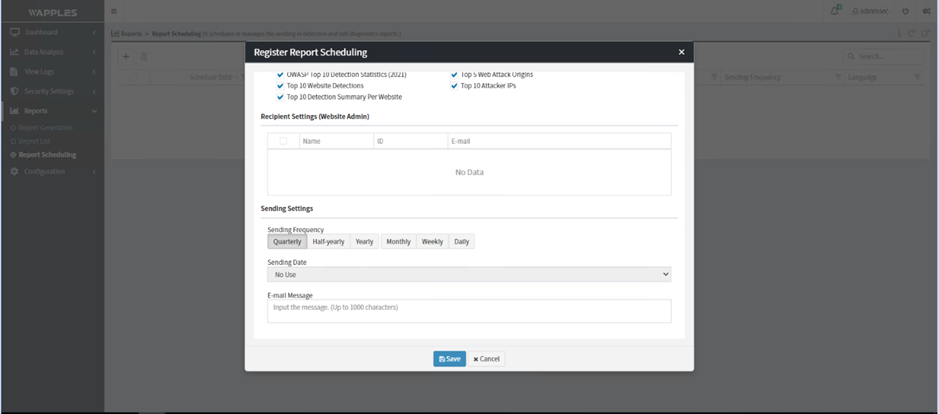Click the Configuration gear icon in sidebar

tap(15, 172)
